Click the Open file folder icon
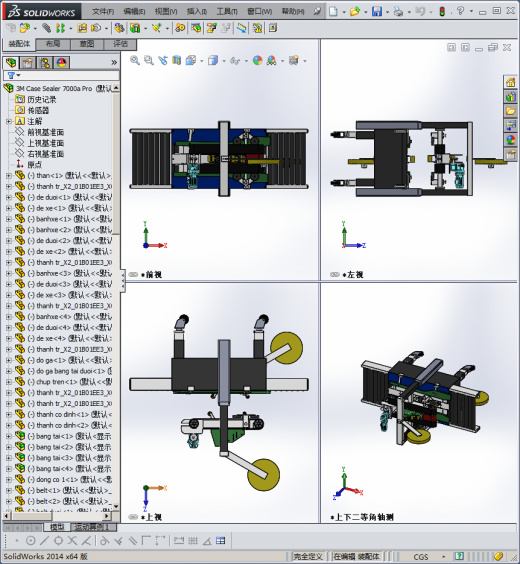520x564 pixels. (355, 12)
